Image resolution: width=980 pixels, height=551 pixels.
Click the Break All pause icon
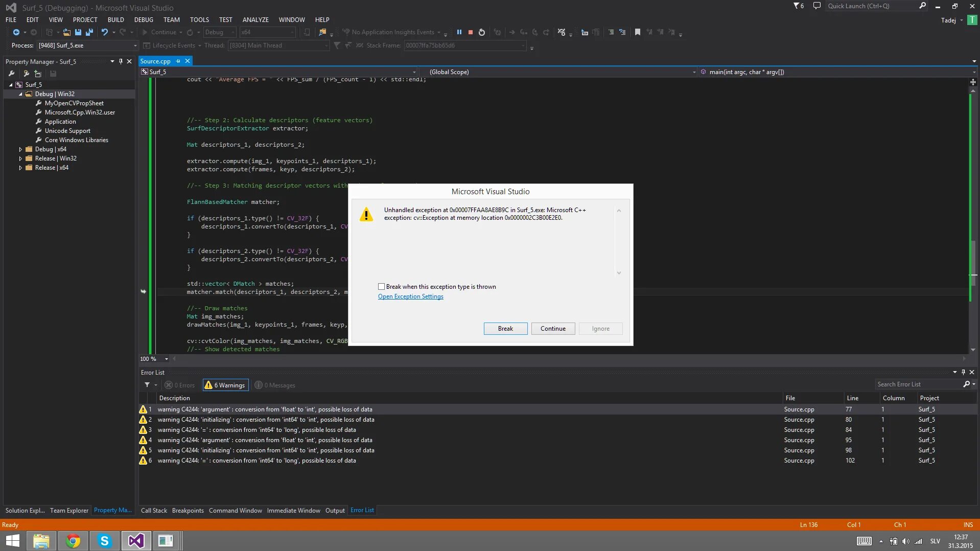(x=459, y=32)
